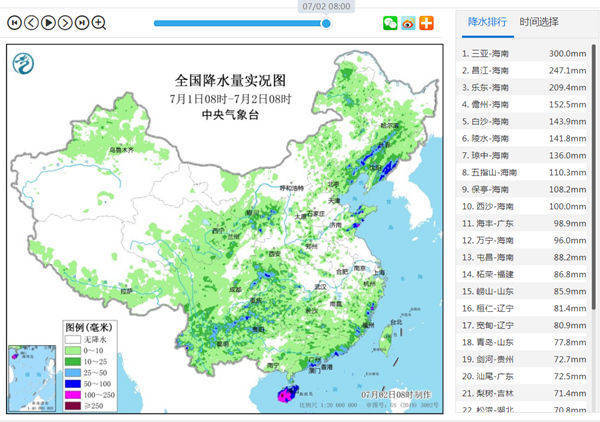Open the 降水排行 tab
600x422 pixels.
click(485, 21)
